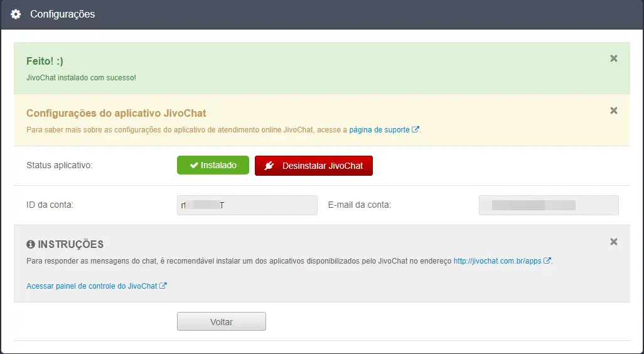The height and width of the screenshot is (354, 644).
Task: Click the 'Configurações' header title
Action: click(62, 14)
